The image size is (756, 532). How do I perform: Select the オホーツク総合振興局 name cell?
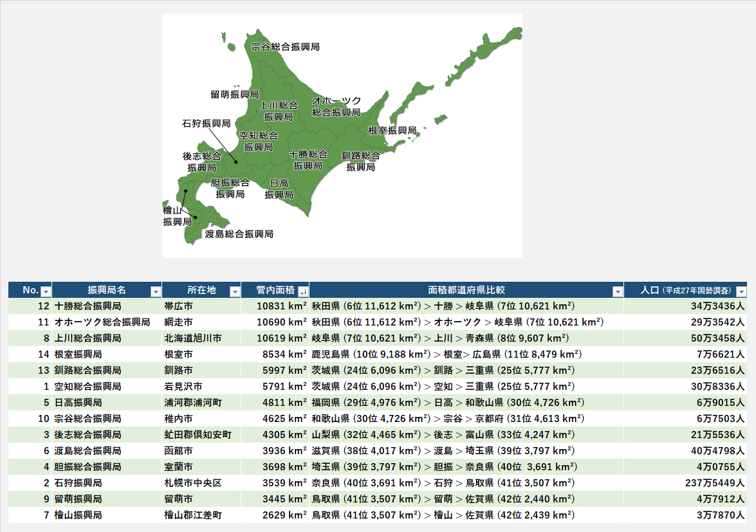pos(102,322)
